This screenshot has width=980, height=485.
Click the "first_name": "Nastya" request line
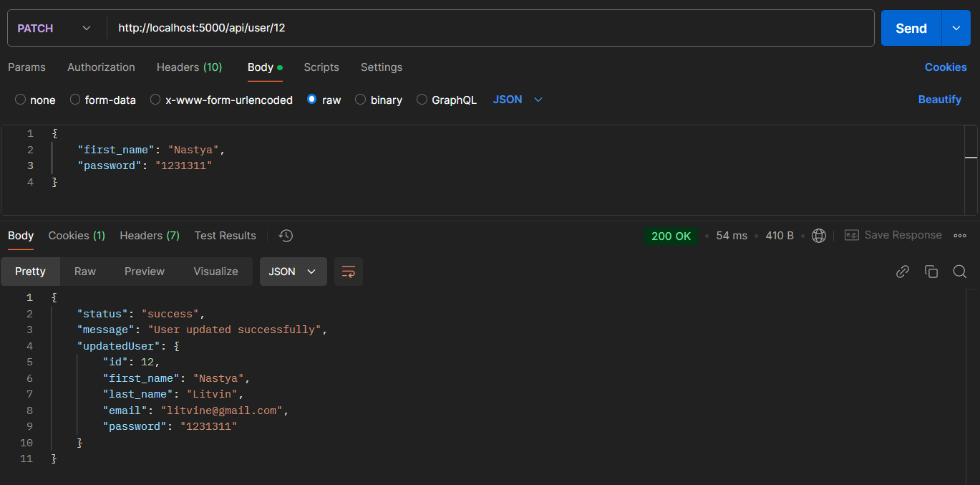151,150
